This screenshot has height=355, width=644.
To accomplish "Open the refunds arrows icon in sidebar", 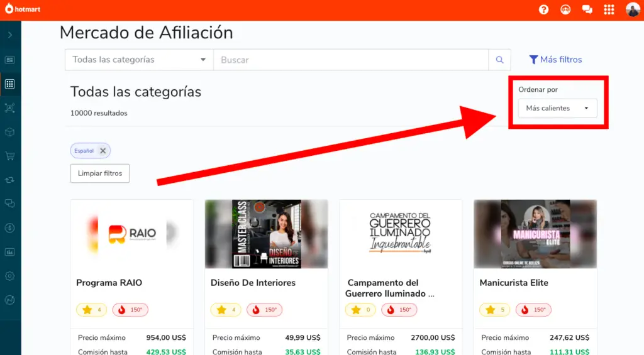I will coord(10,180).
